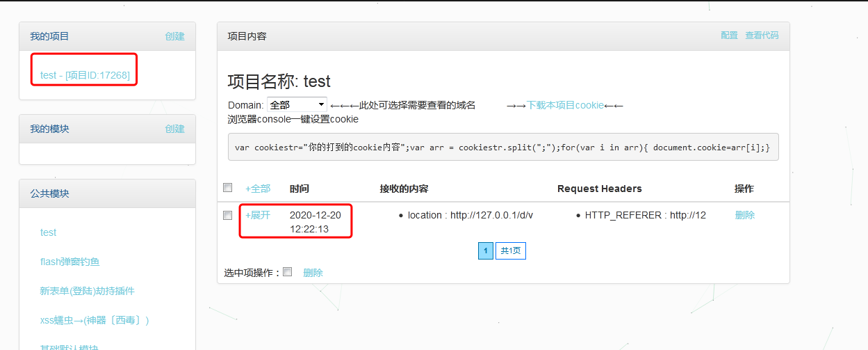Tick the 选中项操作 checkbox
868x350 pixels.
[288, 272]
